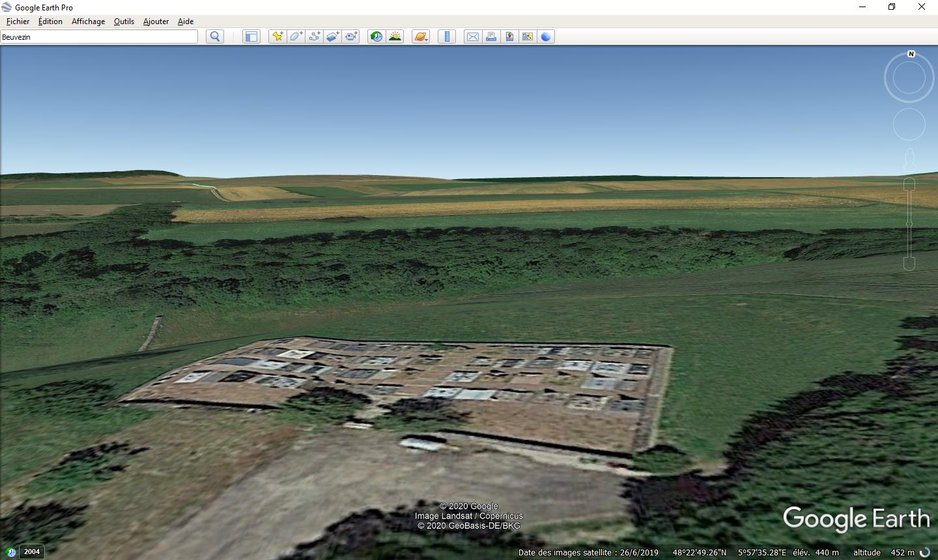Open the Affichage menu
Viewport: 938px width, 560px height.
click(88, 21)
